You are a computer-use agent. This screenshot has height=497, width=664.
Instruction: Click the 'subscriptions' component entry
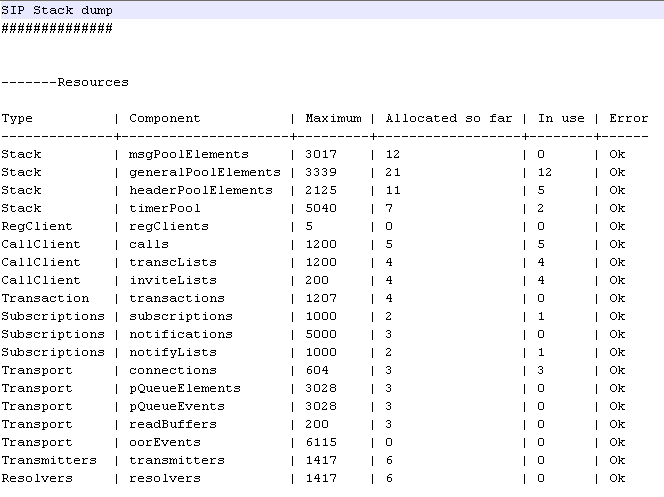pos(181,317)
